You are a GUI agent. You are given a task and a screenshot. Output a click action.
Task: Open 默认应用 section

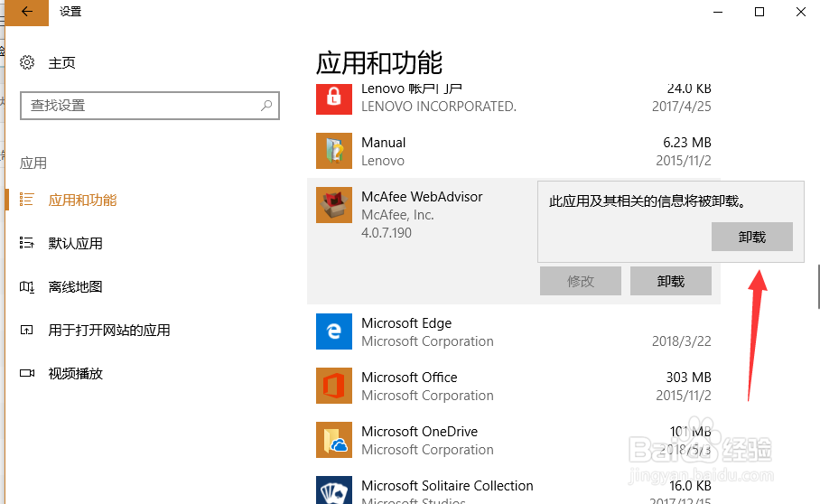(x=75, y=243)
